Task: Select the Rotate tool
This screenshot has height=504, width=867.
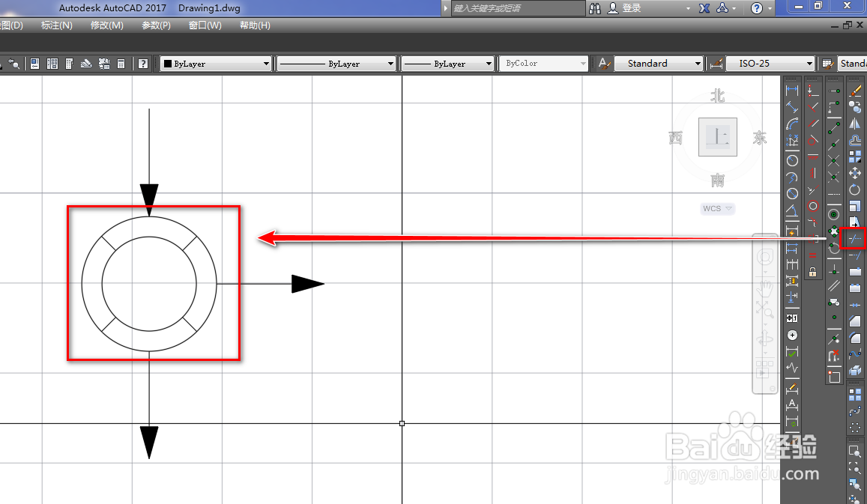Action: 855,189
